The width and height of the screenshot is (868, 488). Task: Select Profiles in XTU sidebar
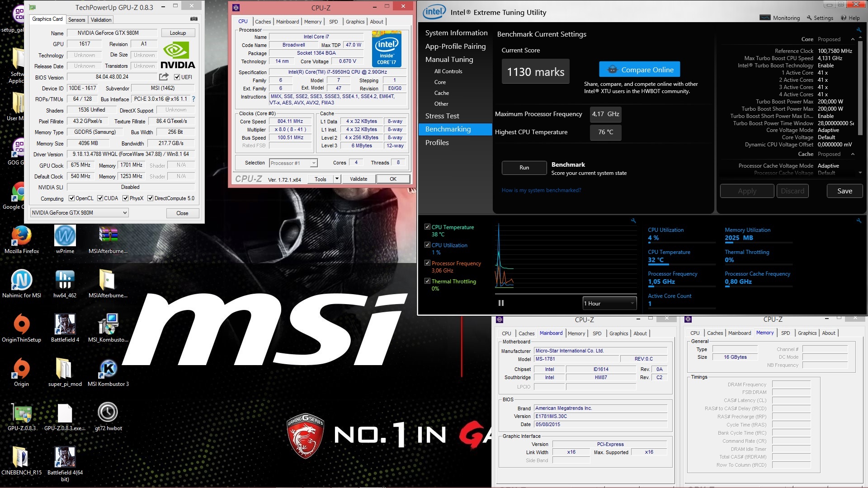tap(437, 142)
